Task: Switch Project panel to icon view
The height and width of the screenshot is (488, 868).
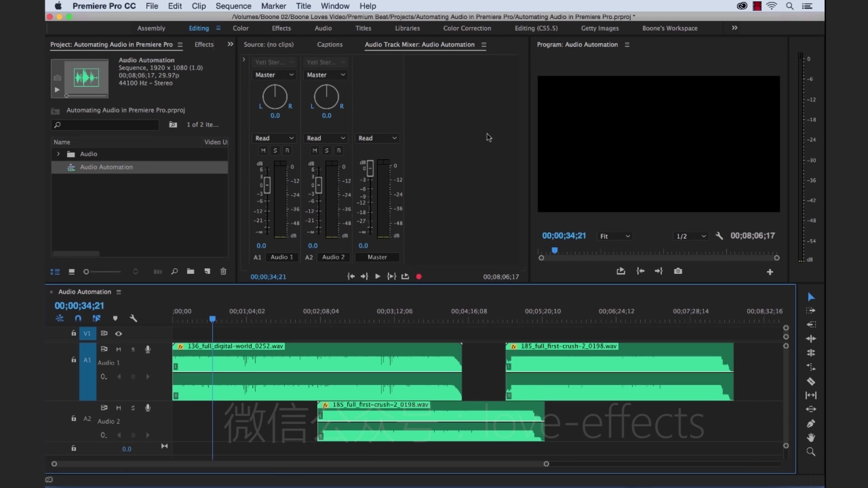Action: coord(71,272)
